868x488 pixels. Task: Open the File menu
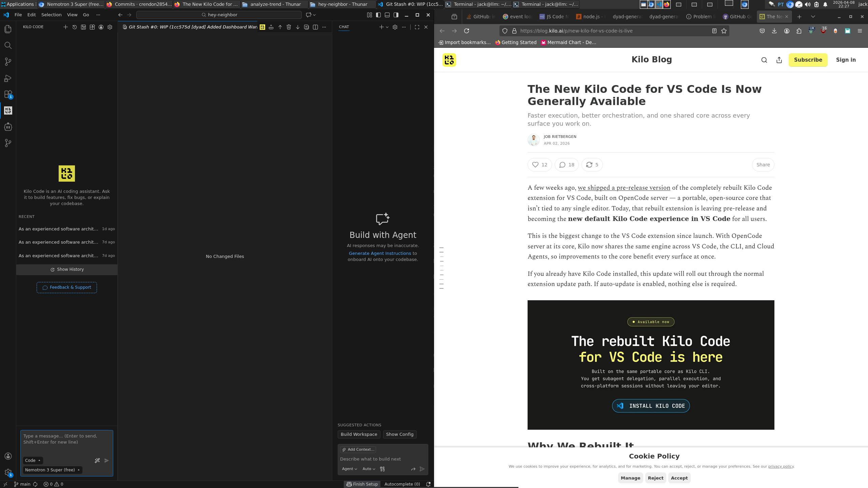click(18, 15)
